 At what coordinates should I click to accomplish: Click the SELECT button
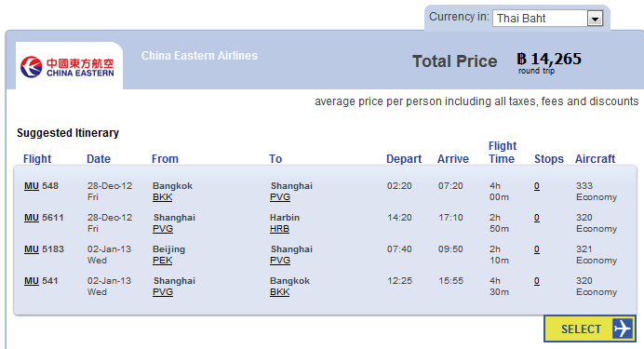click(590, 329)
